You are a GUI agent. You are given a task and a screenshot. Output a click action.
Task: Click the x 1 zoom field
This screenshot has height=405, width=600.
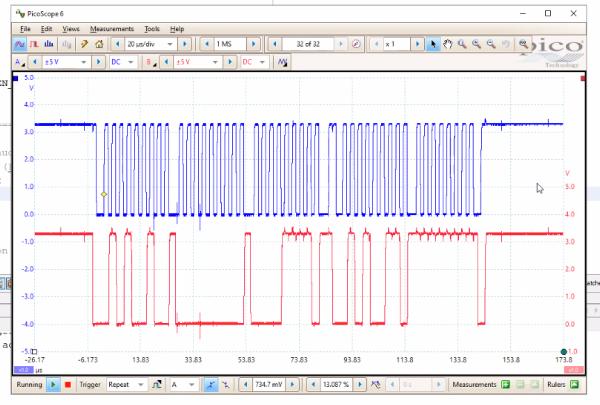click(397, 44)
